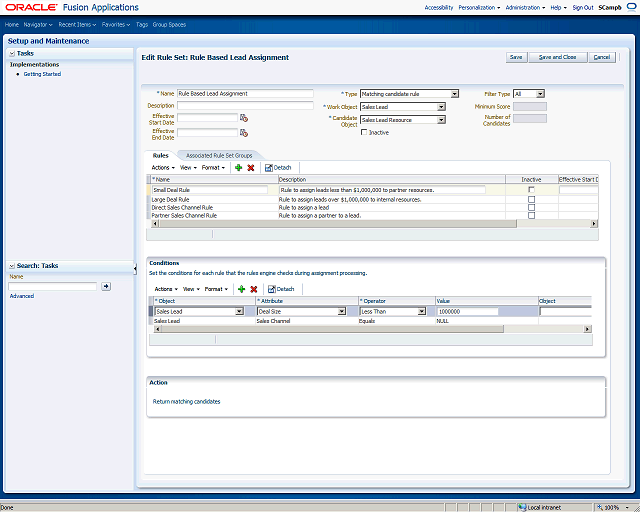The image size is (640, 512).
Task: Open the Filter Type dropdown
Action: (540, 94)
